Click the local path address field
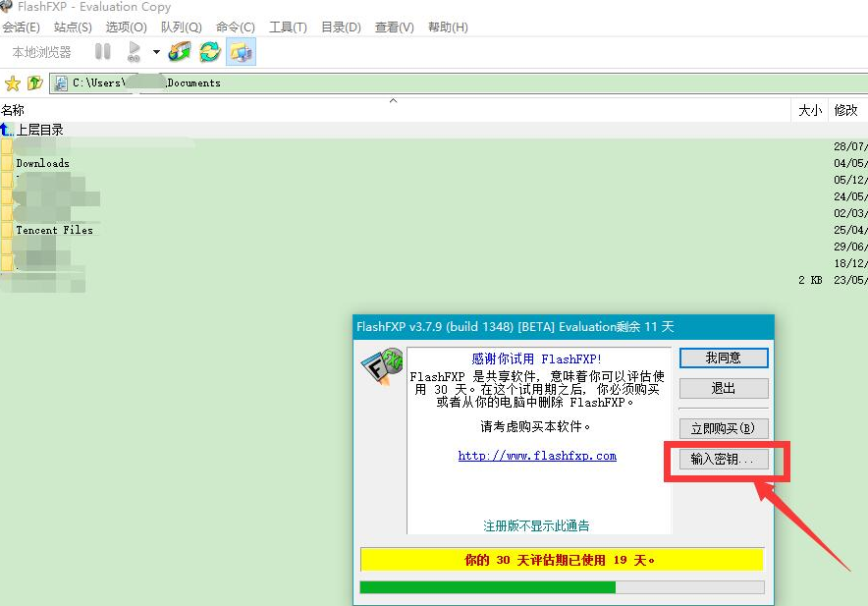The image size is (868, 606). 393,83
